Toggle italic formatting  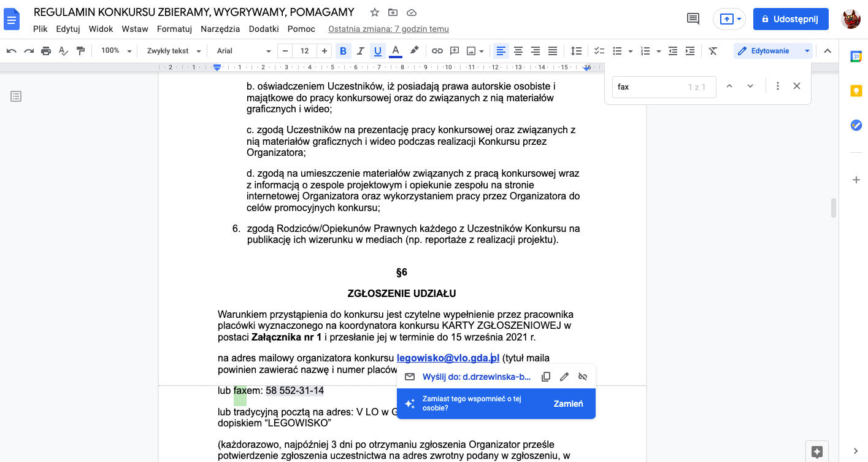360,51
